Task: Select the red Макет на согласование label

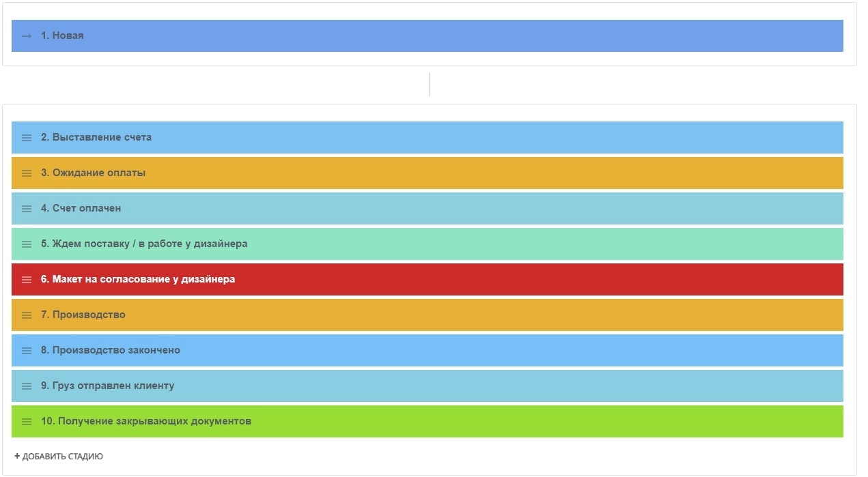Action: click(x=138, y=279)
